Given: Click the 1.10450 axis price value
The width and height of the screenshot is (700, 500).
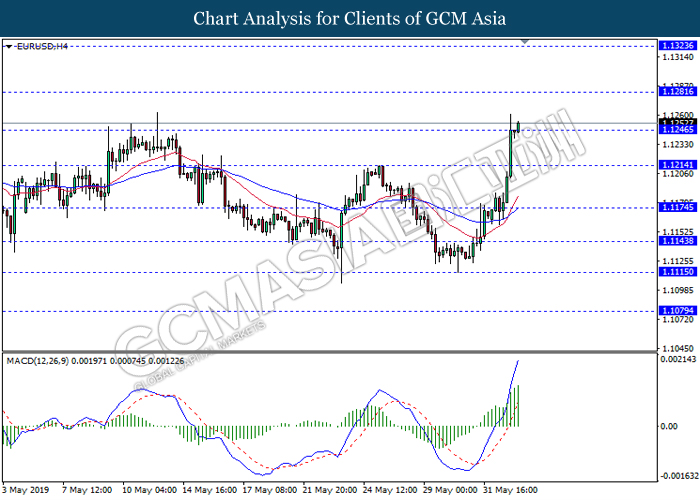Looking at the screenshot, I should [x=678, y=349].
